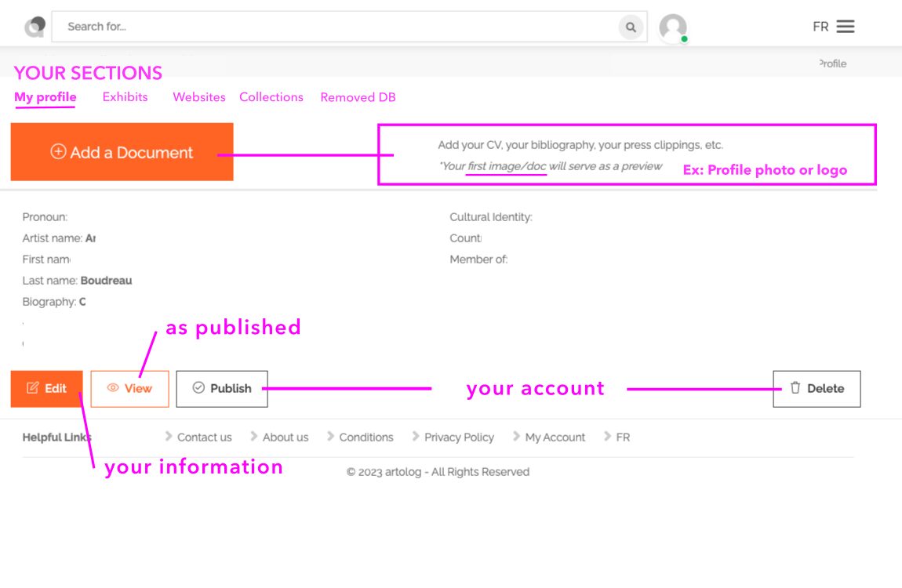Screen dimensions: 902x588
Task: Click the eye icon on View
Action: tap(113, 388)
